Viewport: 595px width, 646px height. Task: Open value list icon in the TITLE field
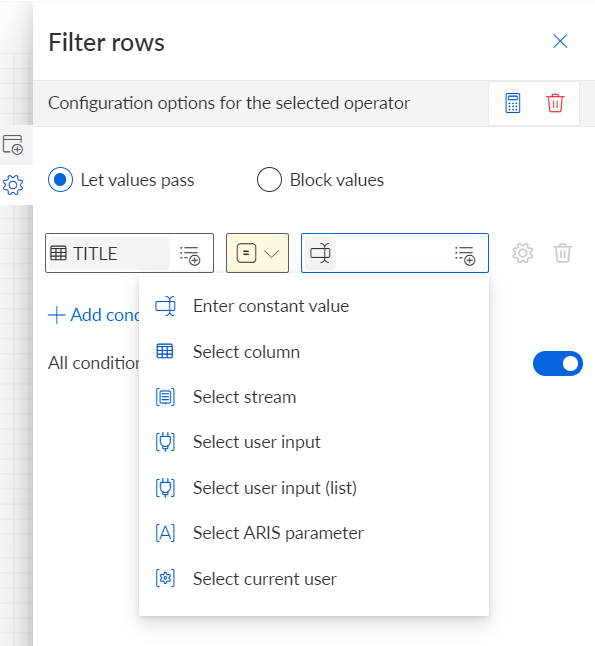[190, 255]
